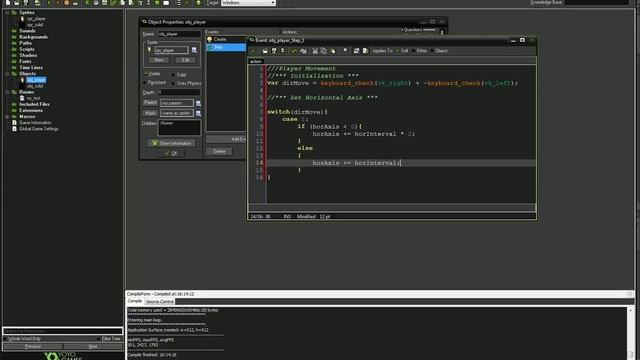The width and height of the screenshot is (640, 360).
Task: Select obj_solid in the resource tree
Action: [35, 86]
